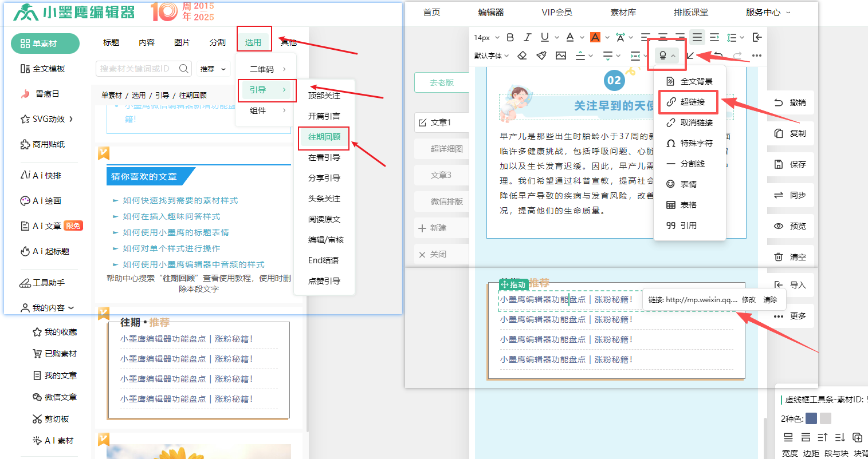Create a new article with 新建

point(441,228)
